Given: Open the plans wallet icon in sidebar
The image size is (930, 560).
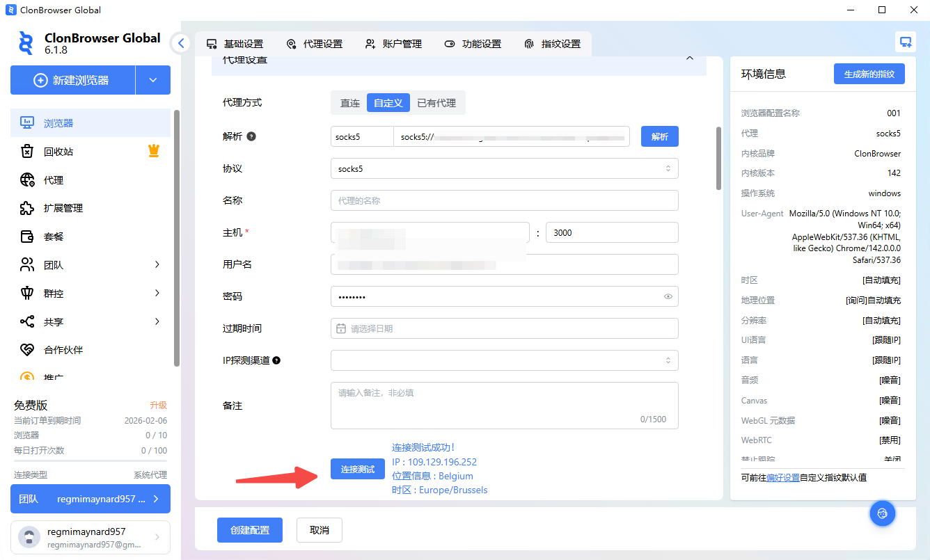Looking at the screenshot, I should point(27,237).
